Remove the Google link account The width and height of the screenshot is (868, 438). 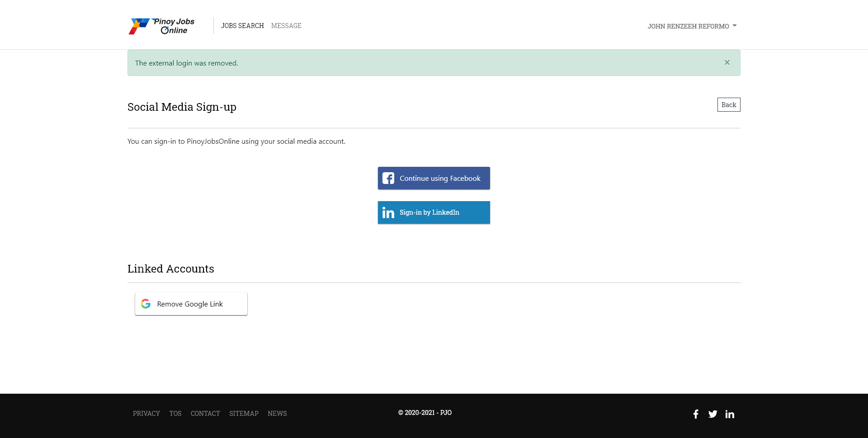(191, 304)
